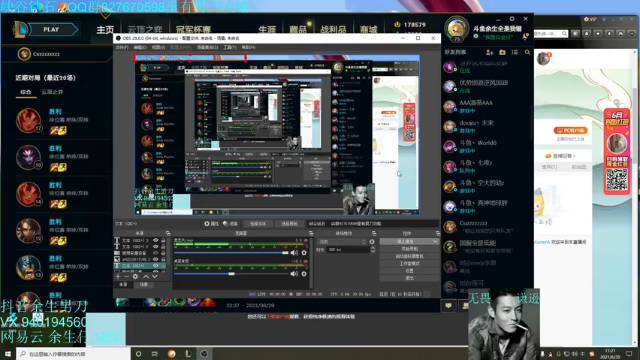Click the PLAY button
This screenshot has height=360, width=640.
pos(51,29)
